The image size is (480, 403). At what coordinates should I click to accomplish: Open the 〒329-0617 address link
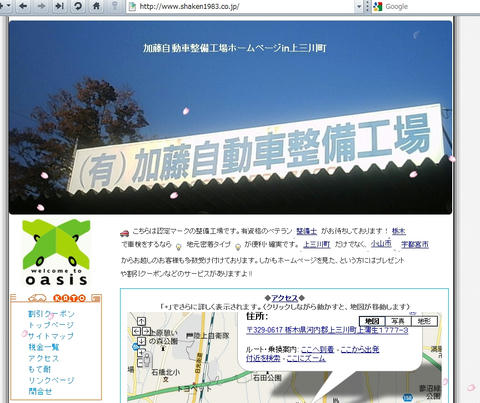(327, 330)
